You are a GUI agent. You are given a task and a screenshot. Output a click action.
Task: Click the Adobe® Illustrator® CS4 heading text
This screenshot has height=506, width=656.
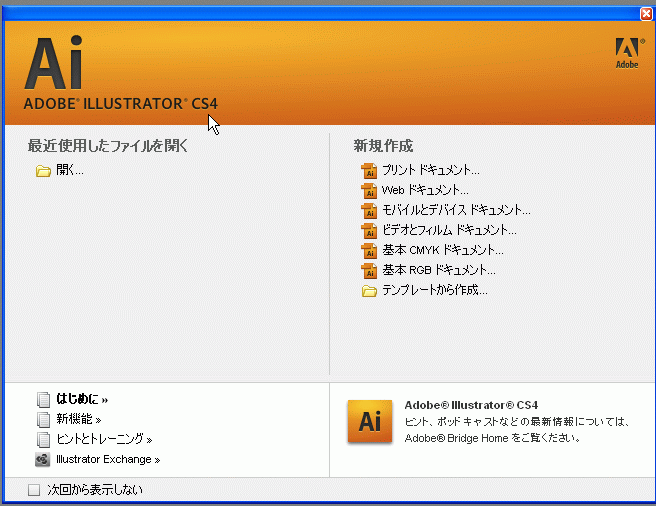tap(471, 405)
